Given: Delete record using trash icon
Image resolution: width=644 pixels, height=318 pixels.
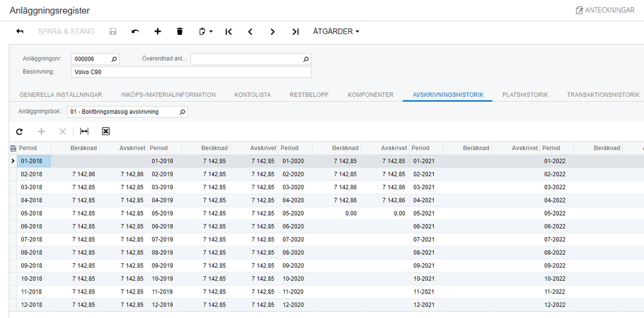Looking at the screenshot, I should [x=180, y=32].
